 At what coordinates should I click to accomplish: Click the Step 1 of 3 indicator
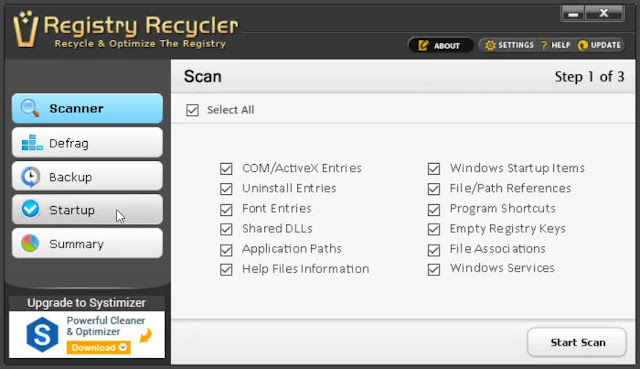pos(589,77)
